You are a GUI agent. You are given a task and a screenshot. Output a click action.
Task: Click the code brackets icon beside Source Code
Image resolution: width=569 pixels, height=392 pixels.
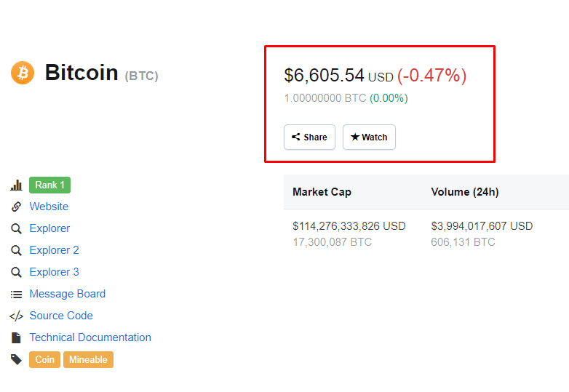[x=16, y=316]
